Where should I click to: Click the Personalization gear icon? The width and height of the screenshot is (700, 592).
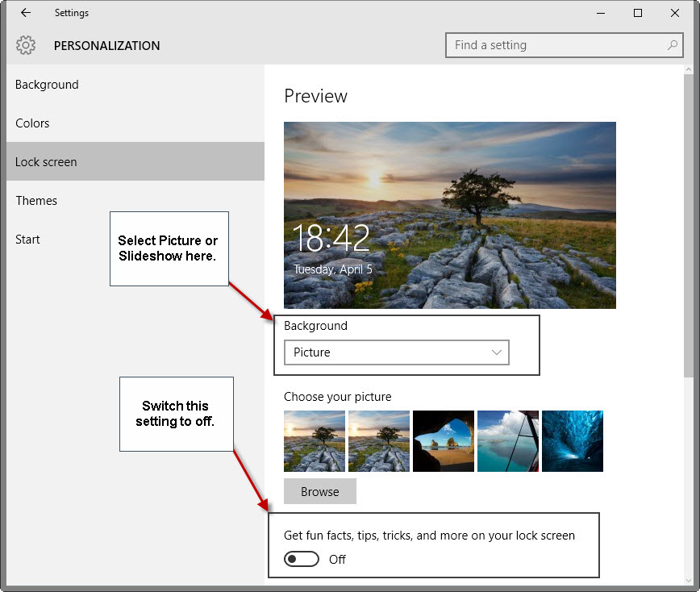(x=26, y=45)
